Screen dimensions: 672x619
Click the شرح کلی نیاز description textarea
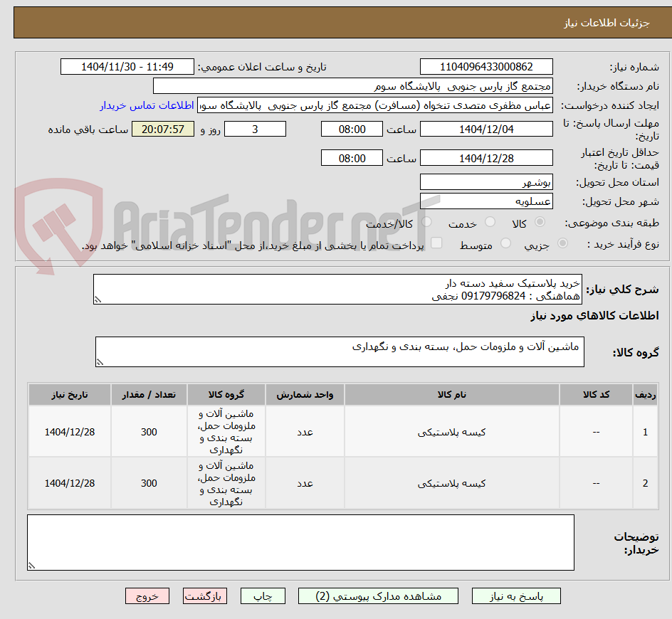tap(337, 290)
